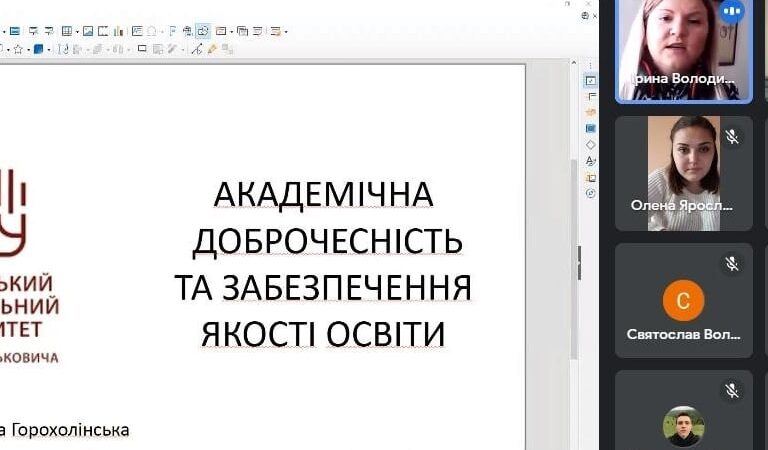
Task: Open the New Slide dropdown arrow
Action: (x=232, y=32)
